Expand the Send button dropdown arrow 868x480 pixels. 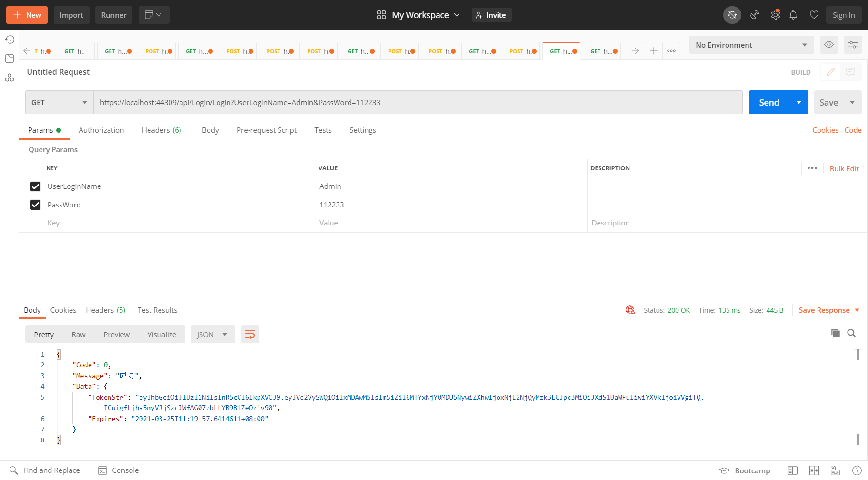(x=799, y=102)
